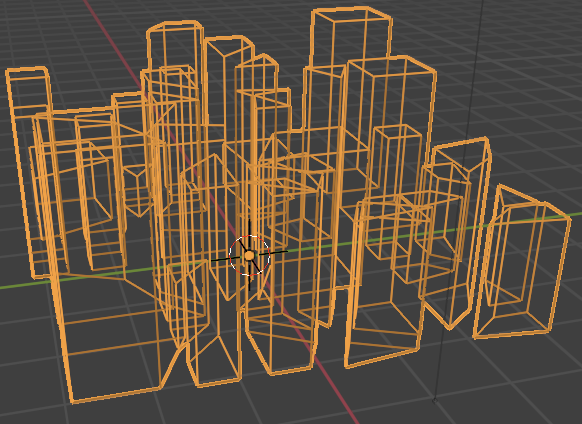Click the bottom endpoint of the dark vertical line
The image size is (582, 424).
(434, 400)
